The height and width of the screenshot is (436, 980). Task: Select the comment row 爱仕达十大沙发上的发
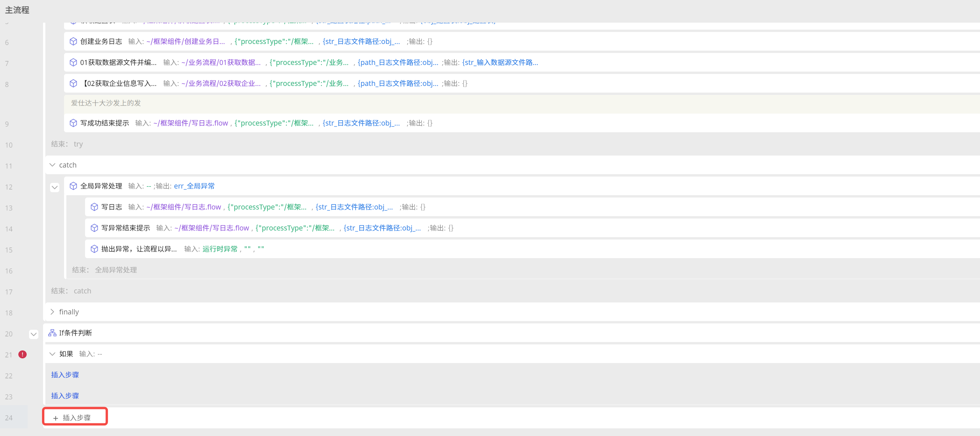pos(106,103)
